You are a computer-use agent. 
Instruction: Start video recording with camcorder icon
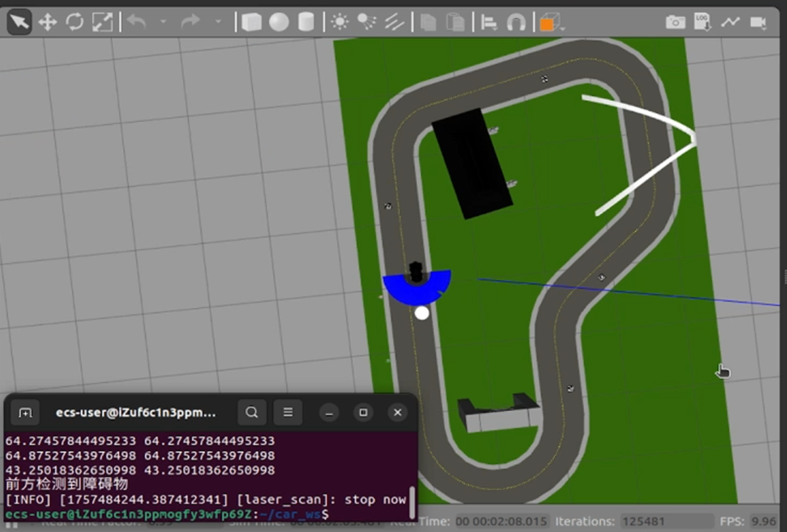tap(758, 22)
